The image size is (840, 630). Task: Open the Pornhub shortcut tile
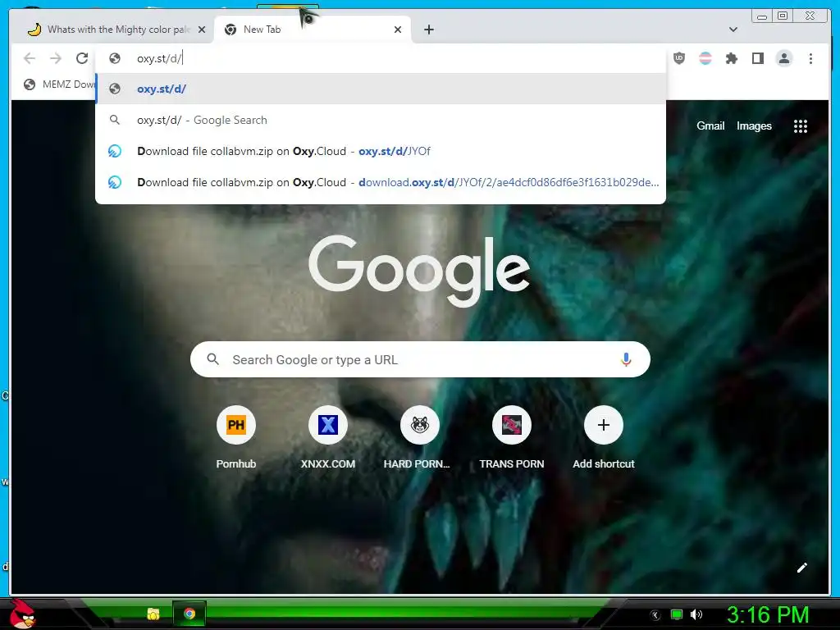point(236,438)
